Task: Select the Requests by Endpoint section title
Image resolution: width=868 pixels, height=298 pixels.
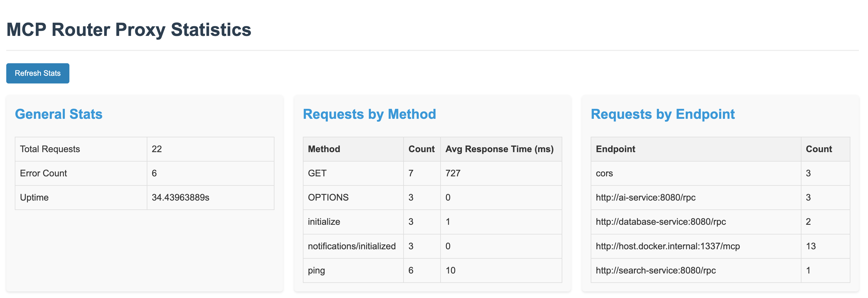Action: (662, 114)
